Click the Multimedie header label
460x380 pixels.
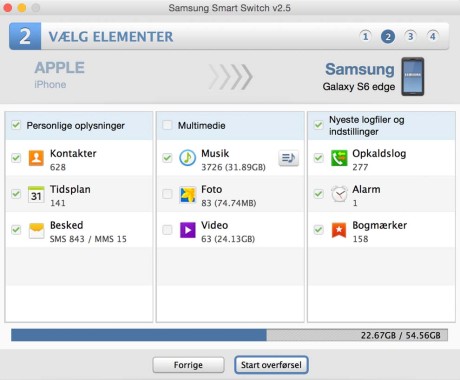[x=202, y=126]
